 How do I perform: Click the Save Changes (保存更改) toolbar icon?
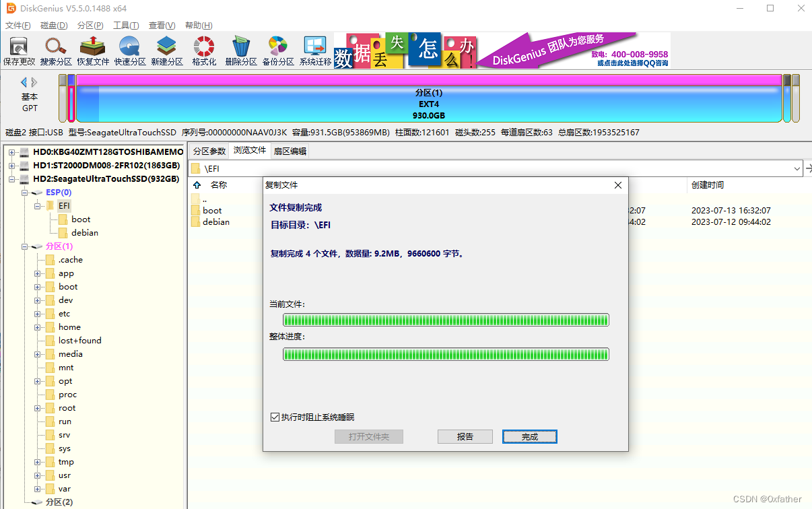pyautogui.click(x=19, y=51)
